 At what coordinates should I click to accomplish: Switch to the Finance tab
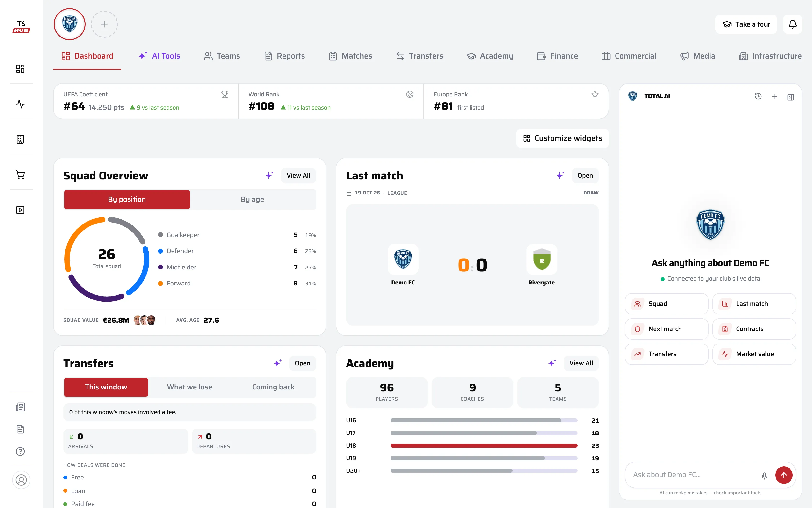coord(557,56)
